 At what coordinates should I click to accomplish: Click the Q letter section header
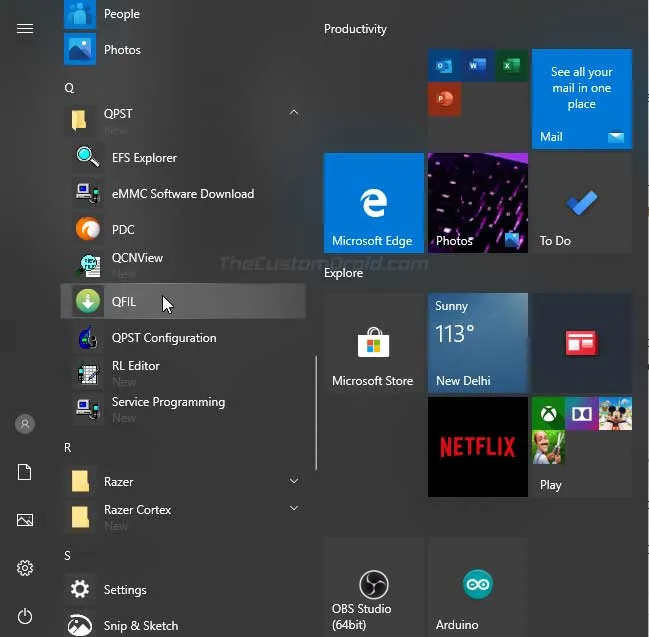pos(69,88)
